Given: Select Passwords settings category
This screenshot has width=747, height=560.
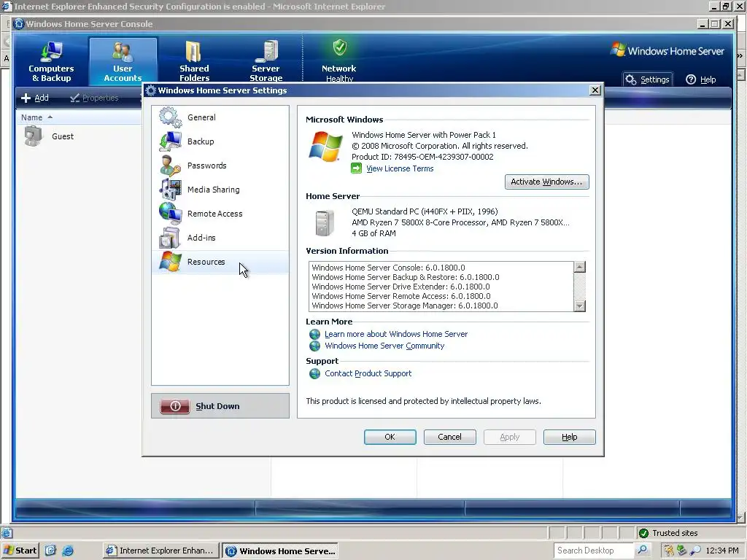Looking at the screenshot, I should tap(220, 166).
